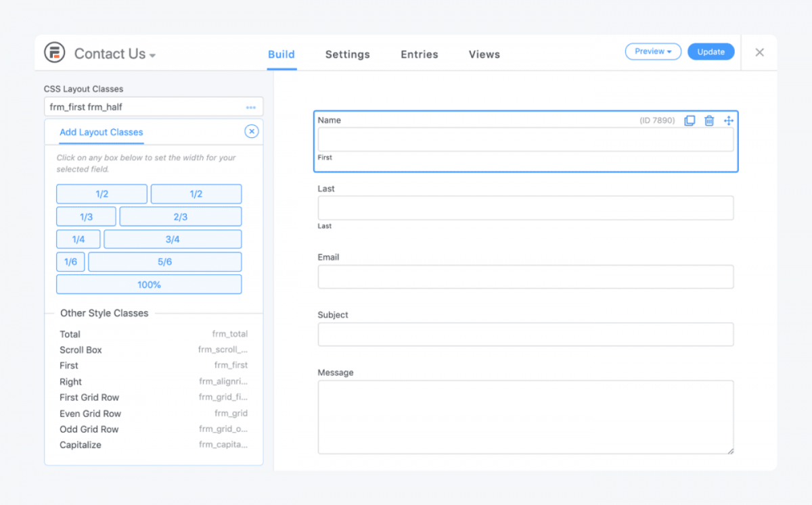Go to the Views tab
Screen dimensions: 812x505
click(484, 54)
